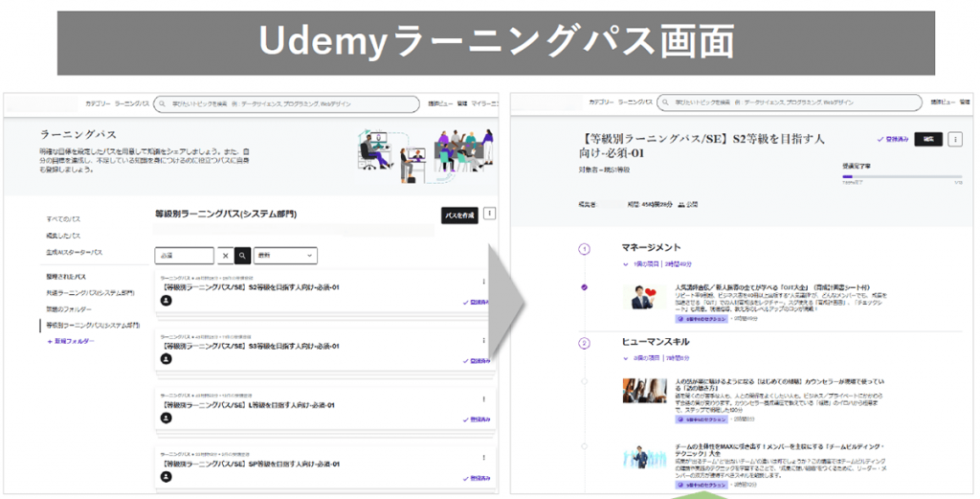Select 生成AIスターターパス in the sidebar

74,252
